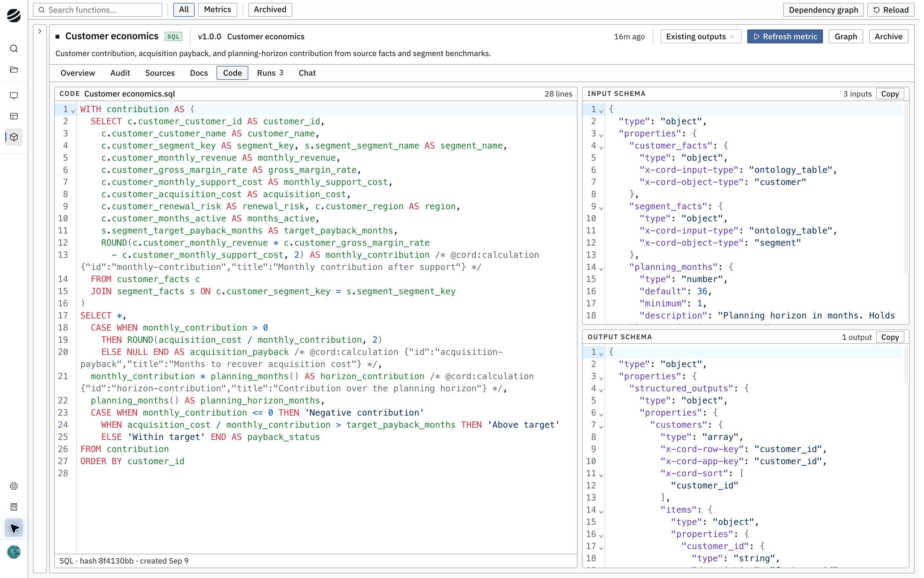Collapse code fold arrow on line 1

point(73,111)
